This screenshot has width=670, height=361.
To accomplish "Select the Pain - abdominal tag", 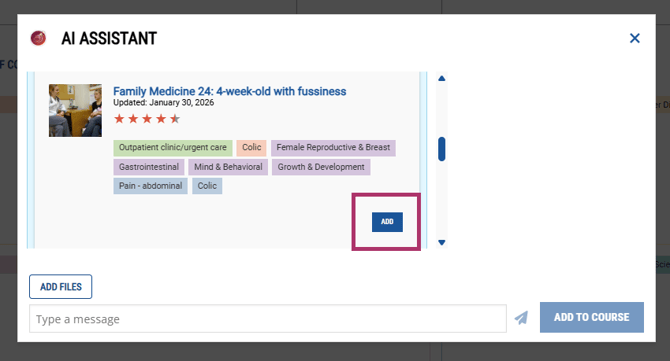I will click(x=150, y=186).
